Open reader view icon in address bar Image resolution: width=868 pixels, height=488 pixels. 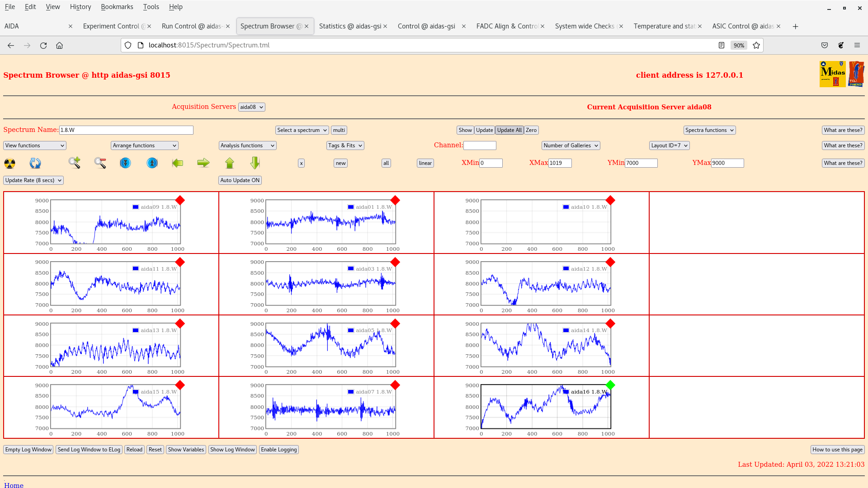pos(722,45)
